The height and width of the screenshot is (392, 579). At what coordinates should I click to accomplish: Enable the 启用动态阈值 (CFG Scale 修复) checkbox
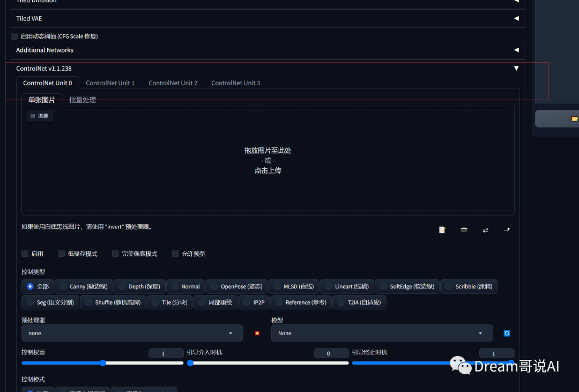(x=14, y=36)
